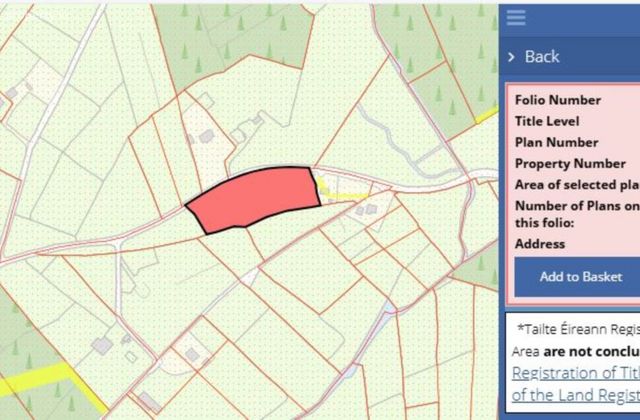Open the hamburger menu icon
The width and height of the screenshot is (640, 420).
click(x=516, y=18)
